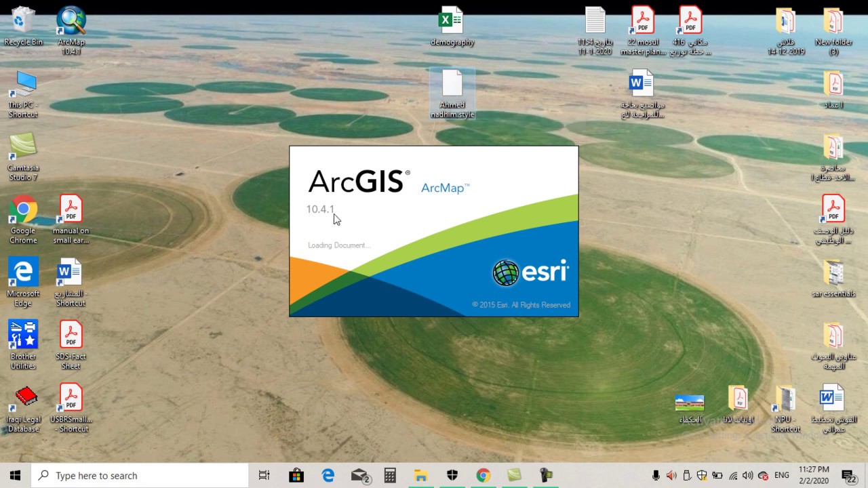The width and height of the screenshot is (868, 488).
Task: Open Microsoft Store from the taskbar
Action: 296,475
